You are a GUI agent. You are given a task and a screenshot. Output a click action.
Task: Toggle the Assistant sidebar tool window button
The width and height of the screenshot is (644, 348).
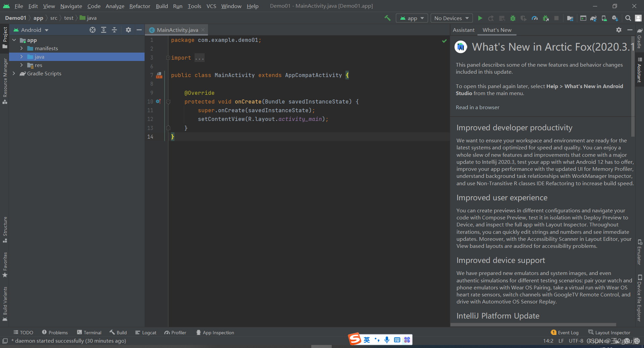point(640,70)
